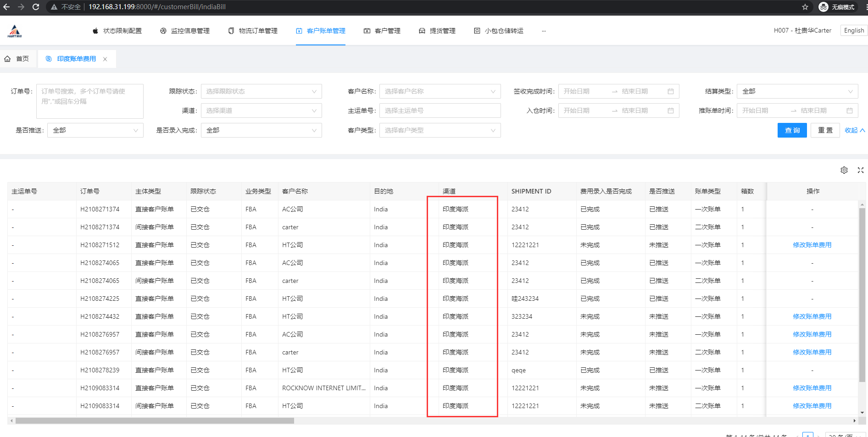The width and height of the screenshot is (868, 437).
Task: Click the browser reload icon
Action: coord(36,7)
